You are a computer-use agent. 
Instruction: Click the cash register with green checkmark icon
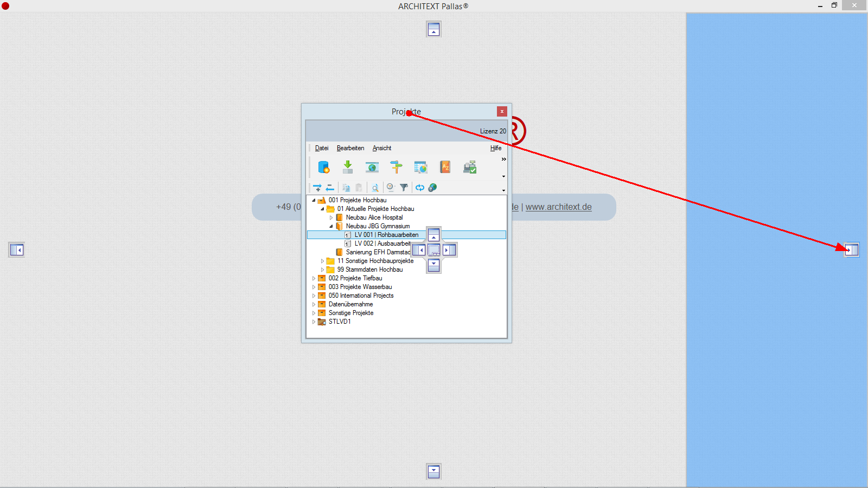coord(470,167)
